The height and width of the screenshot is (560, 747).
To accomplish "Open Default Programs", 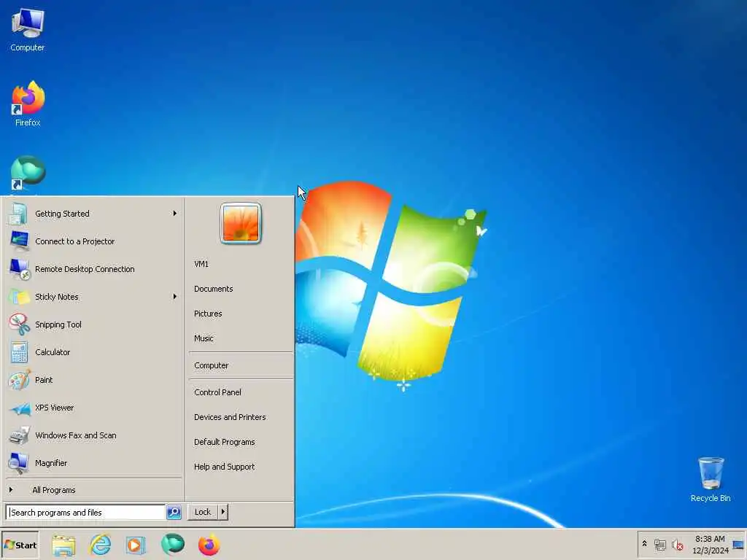I will coord(225,443).
